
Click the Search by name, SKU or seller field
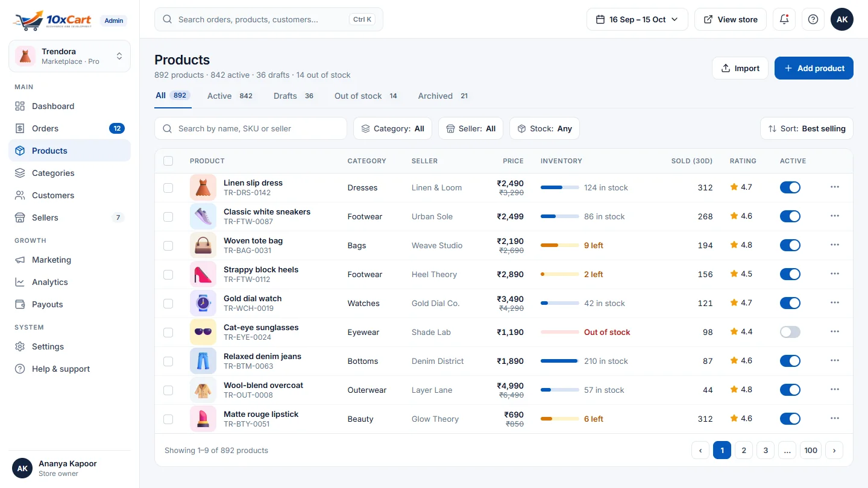[x=251, y=128]
